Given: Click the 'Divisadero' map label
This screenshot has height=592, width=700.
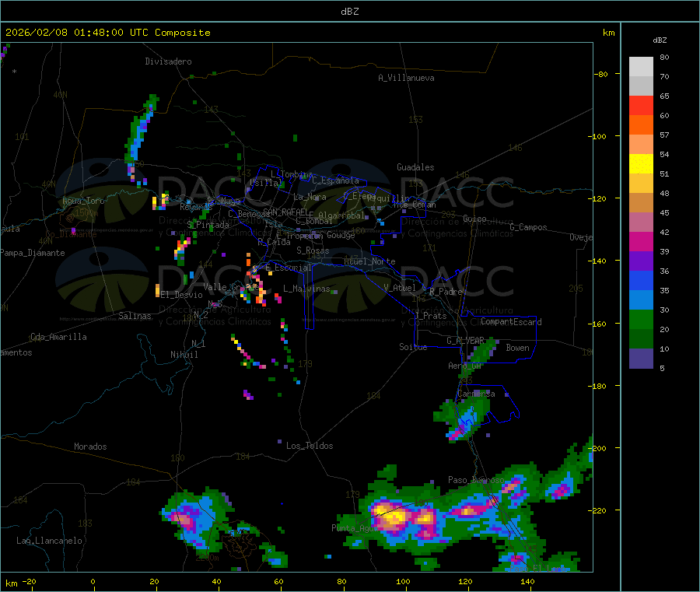Looking at the screenshot, I should tap(168, 61).
